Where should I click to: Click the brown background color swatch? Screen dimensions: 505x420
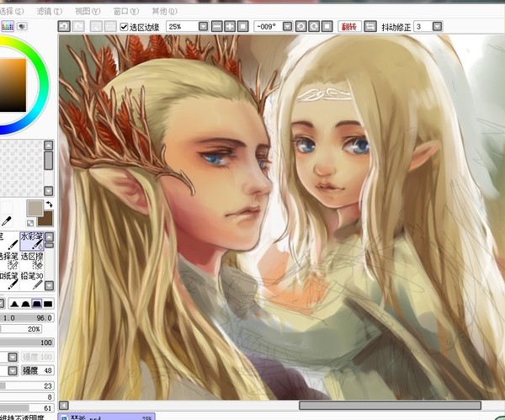(x=46, y=221)
